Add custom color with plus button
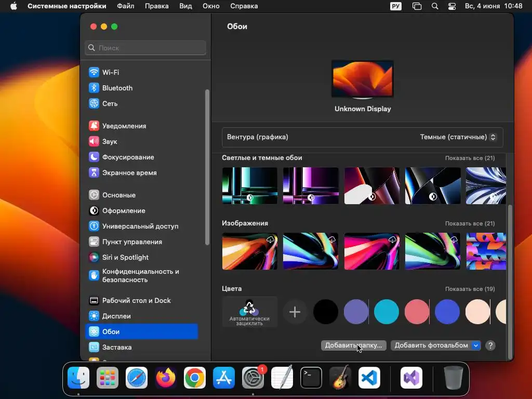The image size is (532, 399). [x=295, y=312]
